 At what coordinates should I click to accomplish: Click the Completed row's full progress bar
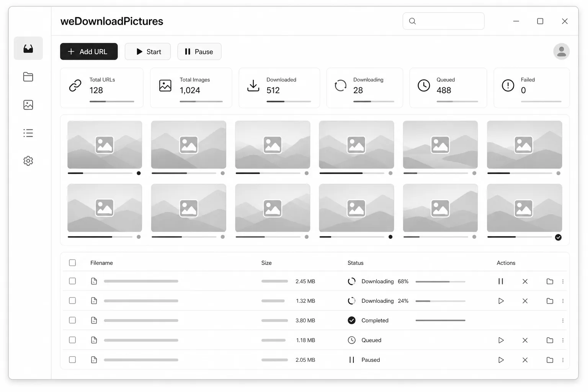pyautogui.click(x=440, y=320)
